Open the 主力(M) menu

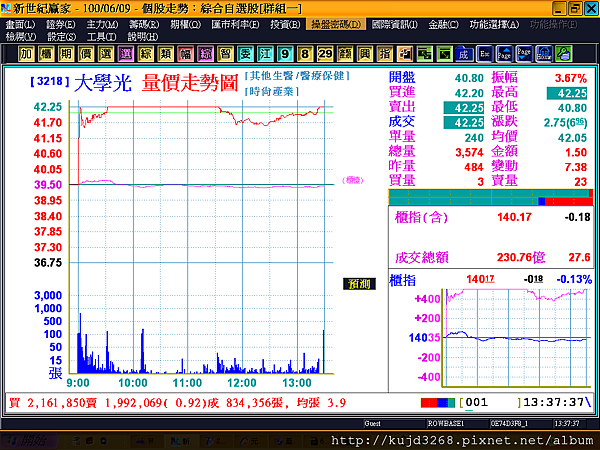click(102, 25)
